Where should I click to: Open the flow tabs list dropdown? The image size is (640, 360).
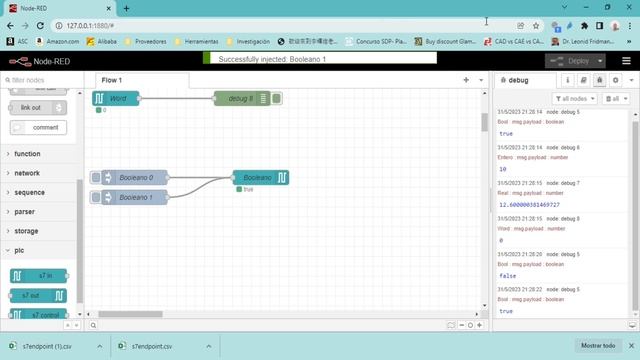(x=481, y=80)
